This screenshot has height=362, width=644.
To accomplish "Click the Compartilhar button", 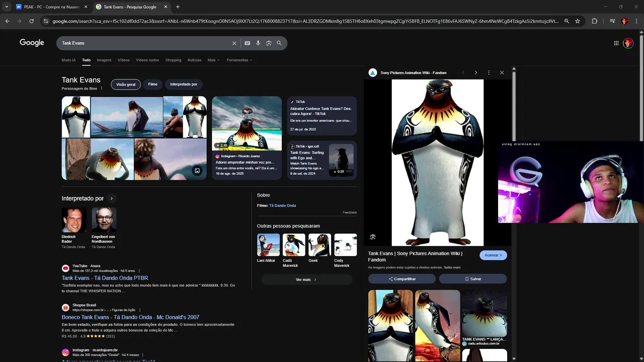I will (x=402, y=279).
